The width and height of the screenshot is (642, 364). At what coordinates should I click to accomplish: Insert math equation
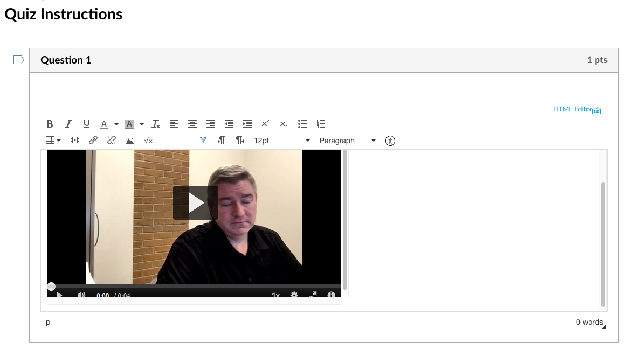pos(148,141)
